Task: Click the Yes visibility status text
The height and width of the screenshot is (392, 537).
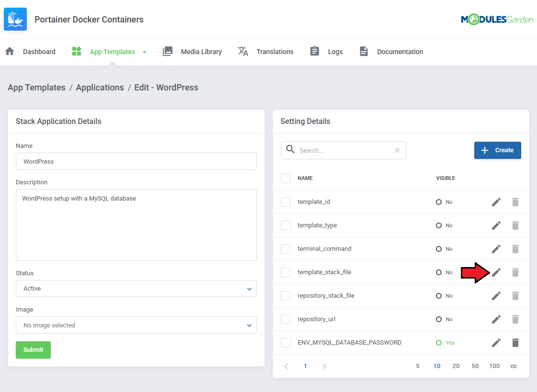Action: [x=450, y=343]
